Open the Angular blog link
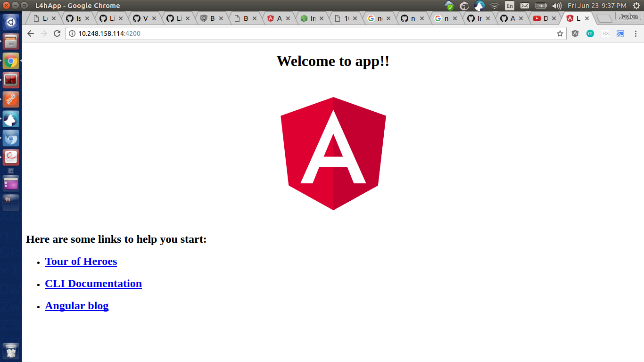Viewport: 644px width, 362px height. tap(77, 305)
